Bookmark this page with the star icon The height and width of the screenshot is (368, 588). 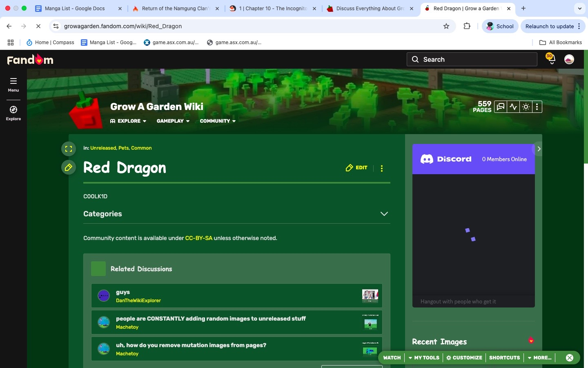[446, 26]
